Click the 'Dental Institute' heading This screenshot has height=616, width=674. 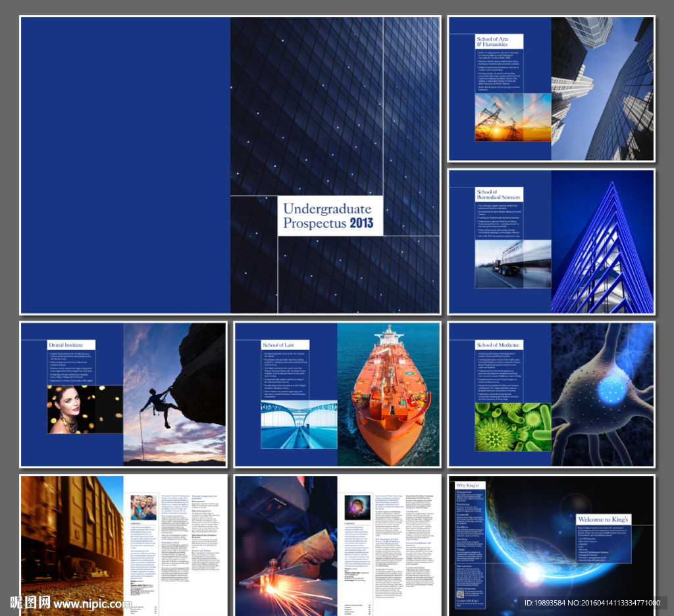(x=71, y=345)
